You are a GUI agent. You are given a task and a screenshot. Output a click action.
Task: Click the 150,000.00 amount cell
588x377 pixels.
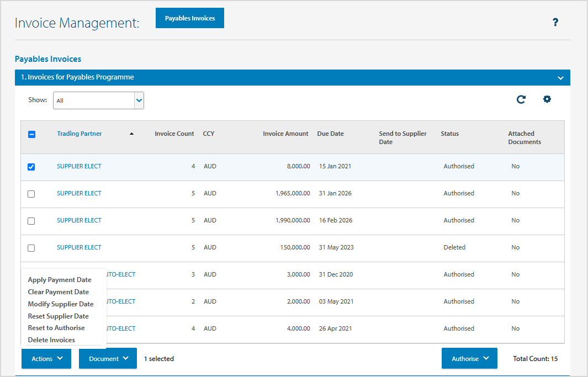(x=295, y=247)
